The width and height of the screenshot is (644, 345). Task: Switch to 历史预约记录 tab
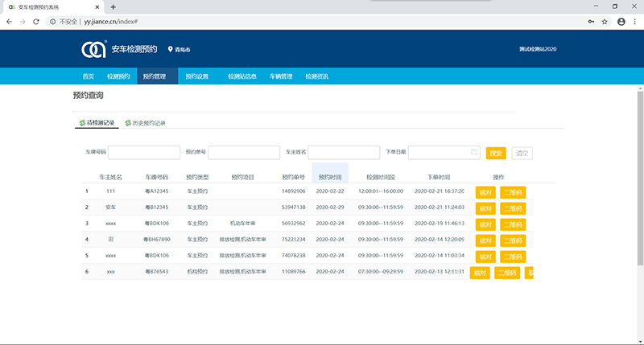(146, 123)
